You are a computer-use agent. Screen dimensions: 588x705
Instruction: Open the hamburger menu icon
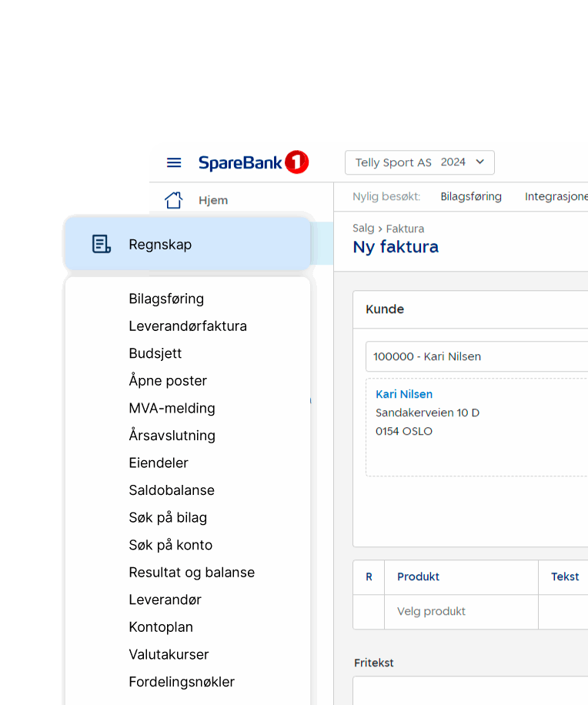coord(174,162)
